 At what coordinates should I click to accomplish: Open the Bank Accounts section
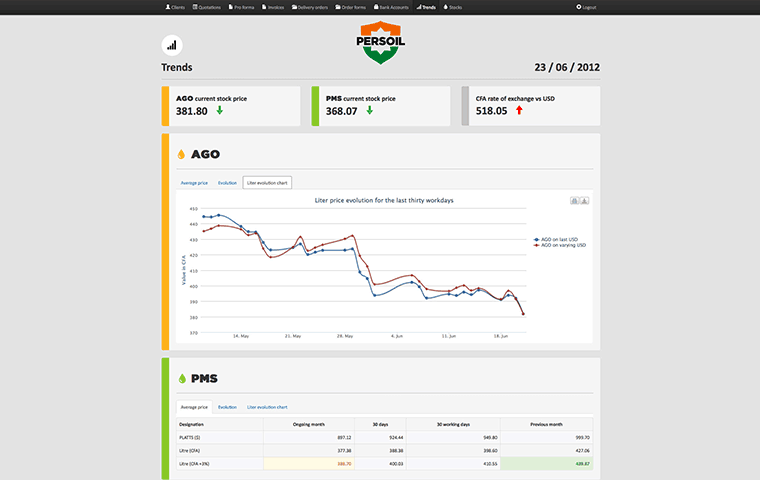pos(391,7)
